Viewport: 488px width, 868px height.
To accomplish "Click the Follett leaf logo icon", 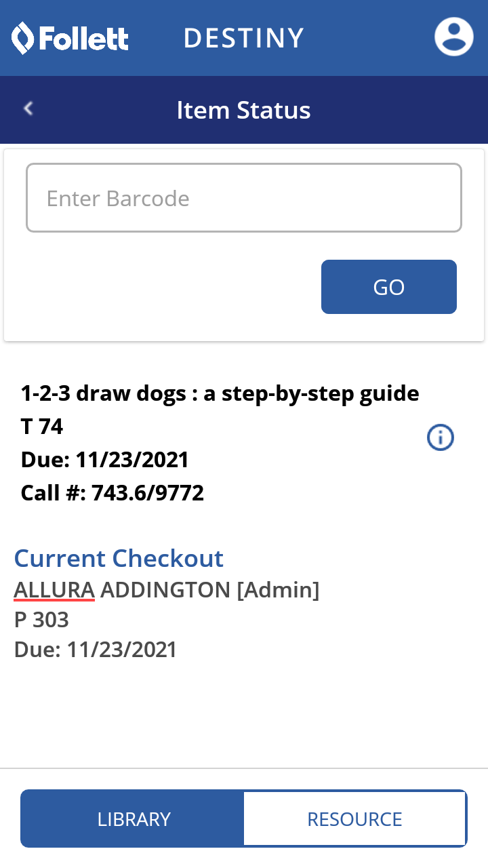I will click(22, 38).
